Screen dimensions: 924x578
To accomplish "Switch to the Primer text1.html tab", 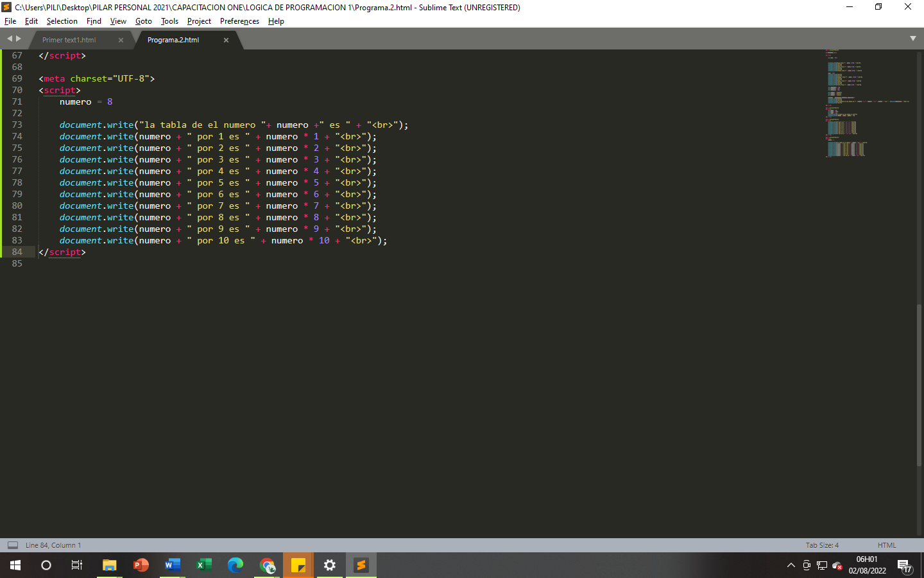I will 69,40.
